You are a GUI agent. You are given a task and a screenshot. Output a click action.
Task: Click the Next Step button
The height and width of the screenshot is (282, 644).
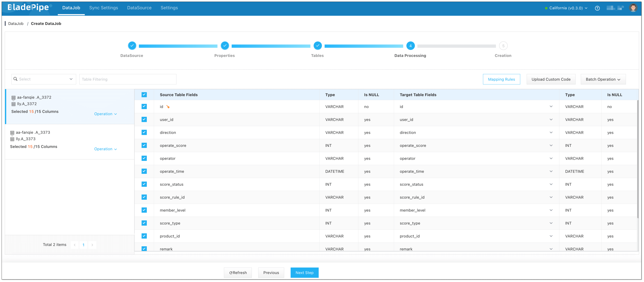(x=304, y=272)
